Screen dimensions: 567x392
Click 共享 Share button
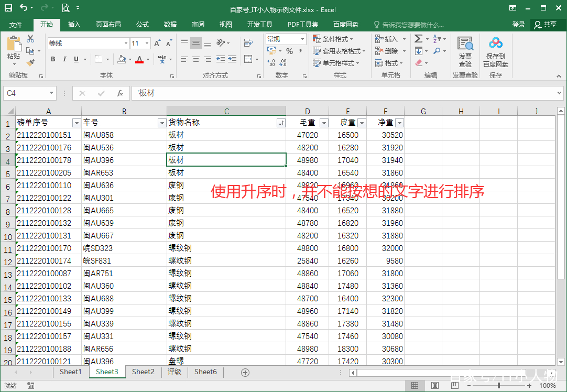[546, 25]
